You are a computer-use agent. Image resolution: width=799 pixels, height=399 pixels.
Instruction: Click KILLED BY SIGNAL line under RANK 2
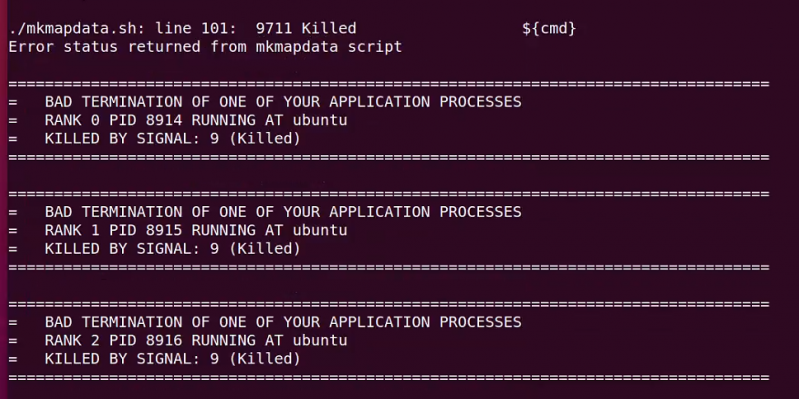[x=155, y=359]
